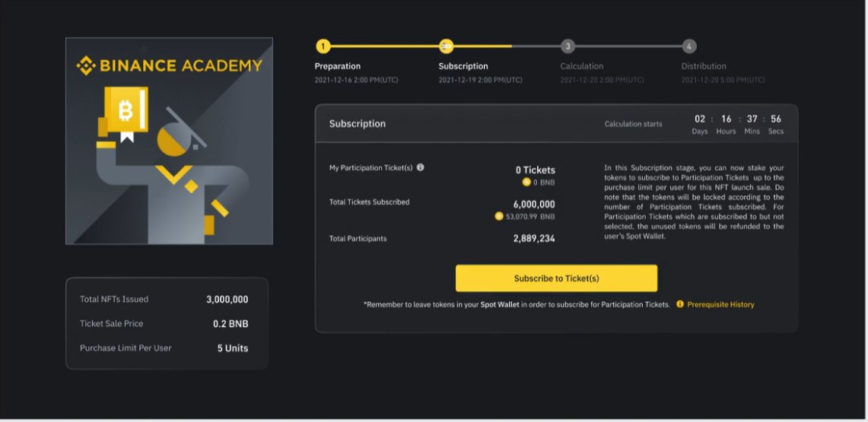Click the Subscribe to Ticket(s) button
The width and height of the screenshot is (868, 422).
click(x=556, y=278)
